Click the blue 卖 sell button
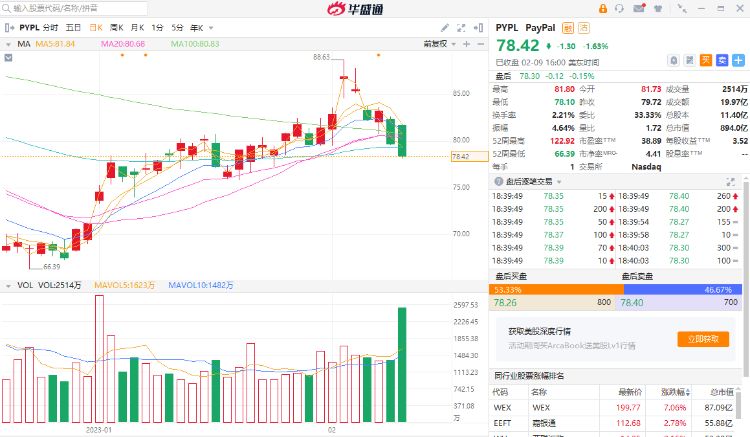Viewport: 750px width, 437px height. point(722,60)
